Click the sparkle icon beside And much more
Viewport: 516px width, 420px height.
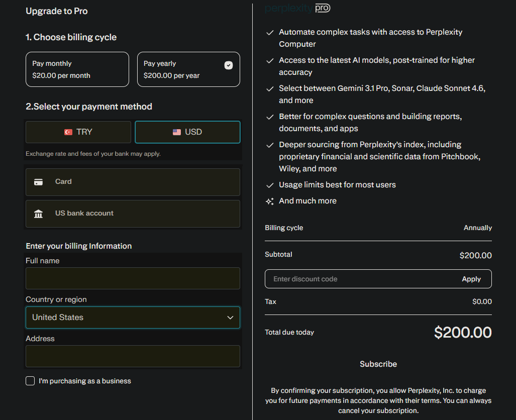(x=270, y=201)
